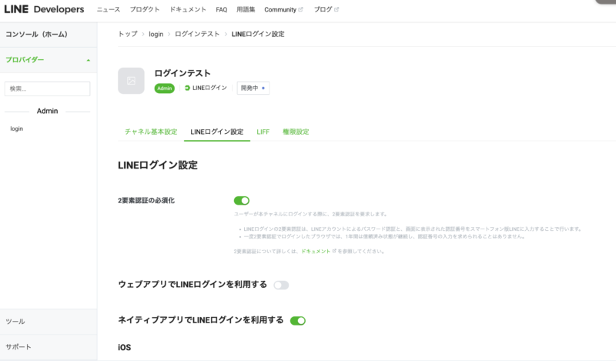Select the login provider in sidebar
Viewport: 616px width, 364px height.
(x=17, y=129)
